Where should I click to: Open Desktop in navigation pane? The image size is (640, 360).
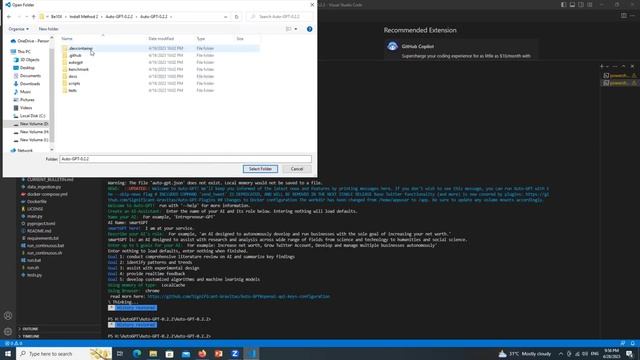(x=27, y=68)
